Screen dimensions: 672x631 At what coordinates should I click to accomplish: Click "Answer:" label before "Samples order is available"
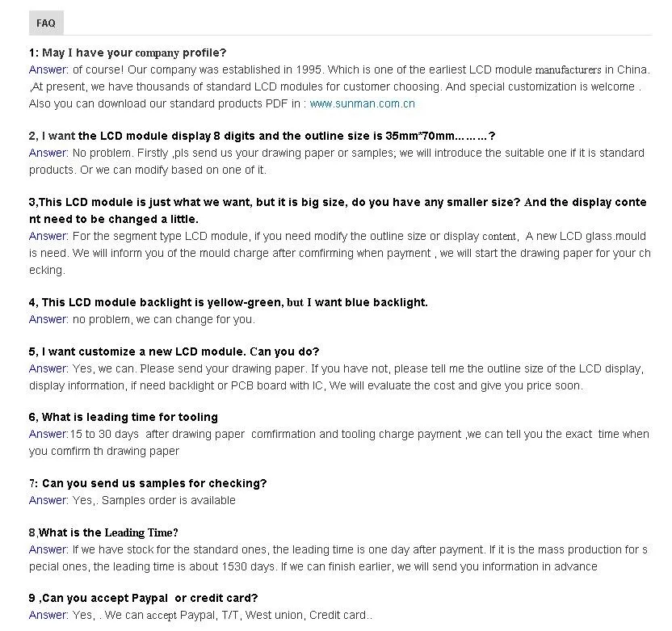(48, 500)
